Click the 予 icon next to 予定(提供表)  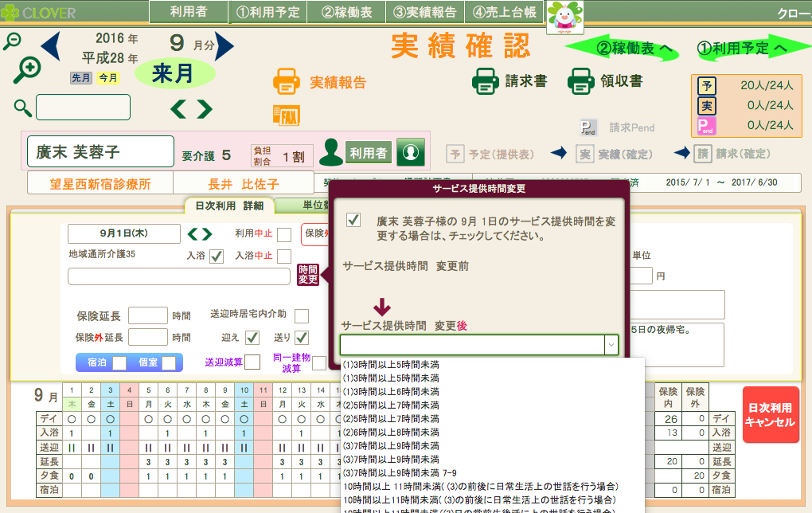[455, 154]
